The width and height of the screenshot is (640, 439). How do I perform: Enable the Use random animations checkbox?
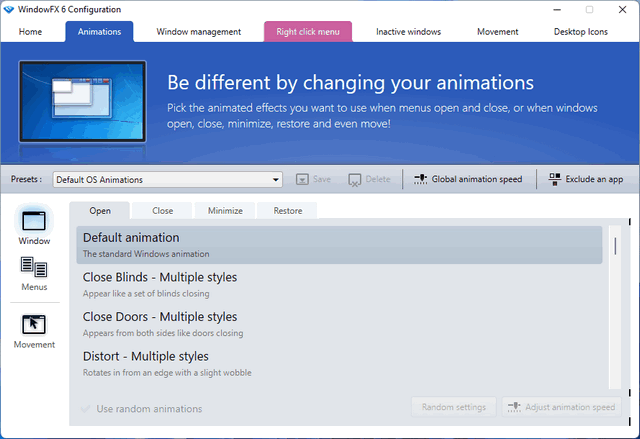(86, 408)
